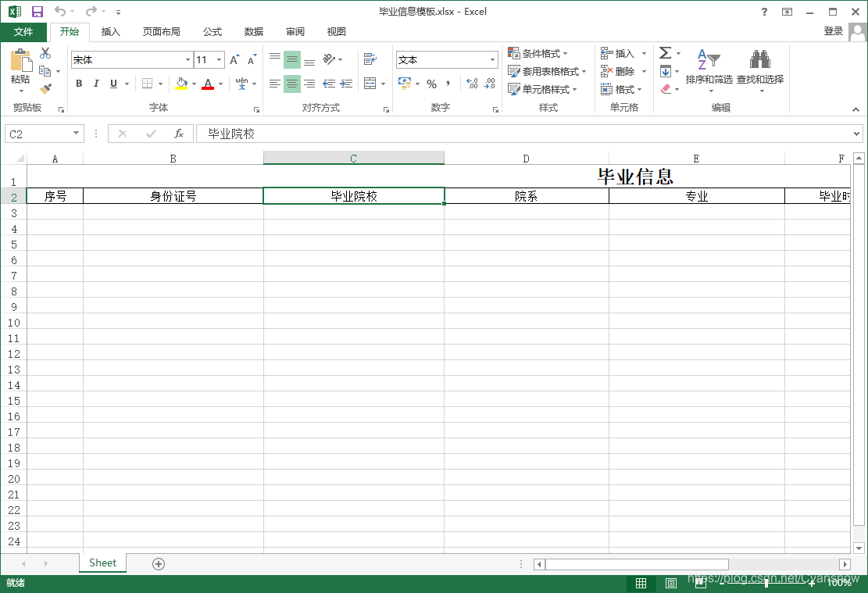Toggle Wrap Text
This screenshot has height=593, width=868.
[x=370, y=59]
